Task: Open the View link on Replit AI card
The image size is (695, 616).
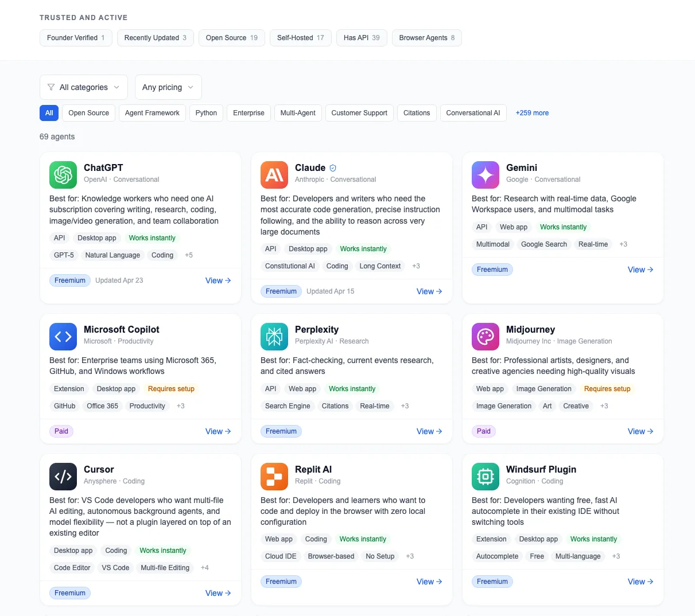Action: coord(429,582)
